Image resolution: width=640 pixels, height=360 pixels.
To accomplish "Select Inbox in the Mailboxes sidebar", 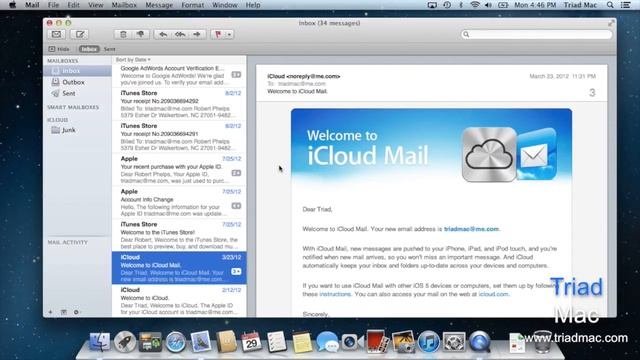I will [x=77, y=71].
